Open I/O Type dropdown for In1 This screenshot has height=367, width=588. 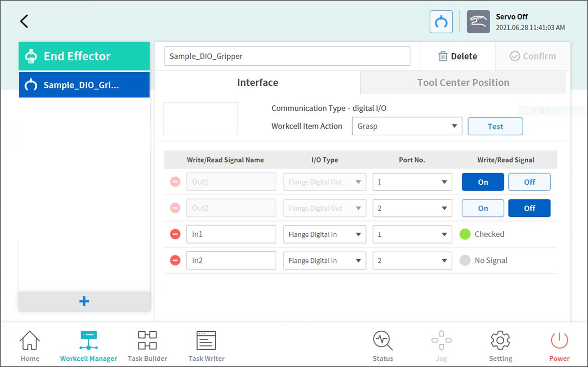coord(325,234)
